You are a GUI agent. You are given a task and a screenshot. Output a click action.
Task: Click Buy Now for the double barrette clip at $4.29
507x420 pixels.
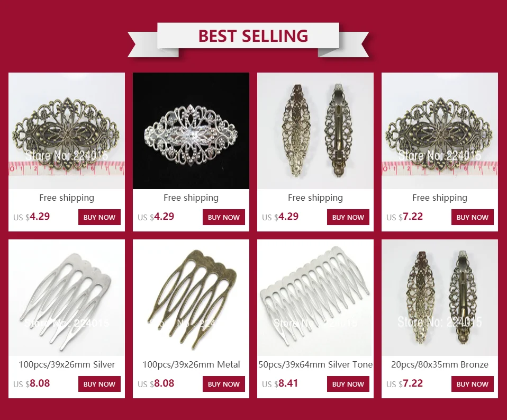348,217
